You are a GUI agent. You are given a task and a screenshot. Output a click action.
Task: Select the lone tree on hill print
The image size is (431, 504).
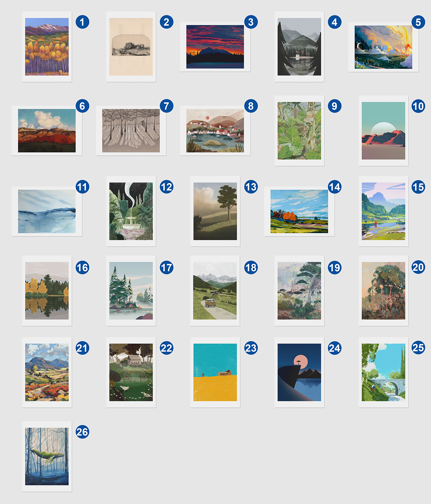click(x=215, y=211)
